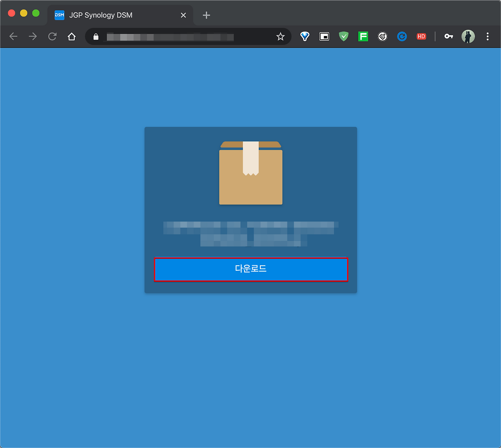Viewport: 501px width, 448px height.
Task: Open the AdGuard green shield extension
Action: (x=344, y=36)
